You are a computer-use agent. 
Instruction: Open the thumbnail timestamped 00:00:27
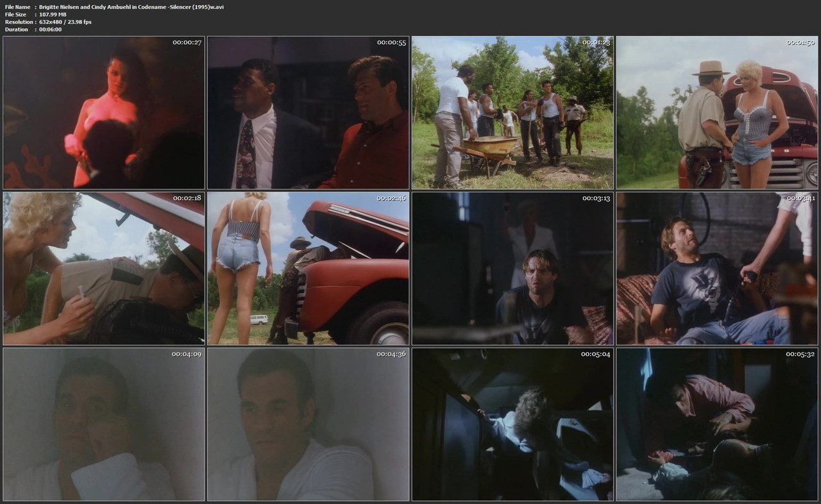tap(104, 113)
